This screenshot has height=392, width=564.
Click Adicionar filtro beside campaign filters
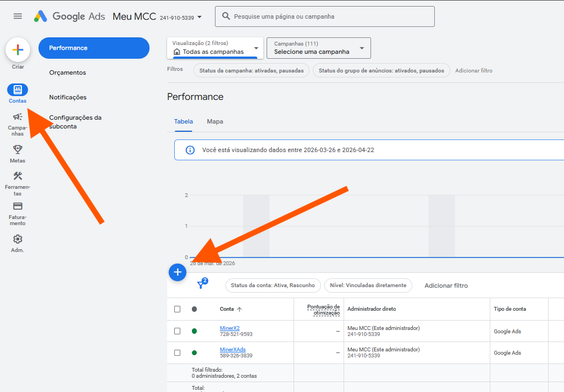click(474, 71)
